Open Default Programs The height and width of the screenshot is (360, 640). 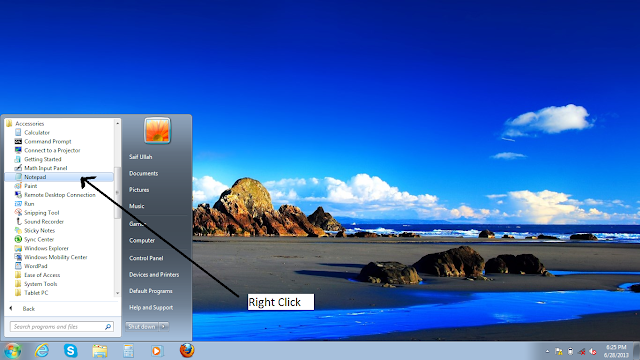point(151,291)
